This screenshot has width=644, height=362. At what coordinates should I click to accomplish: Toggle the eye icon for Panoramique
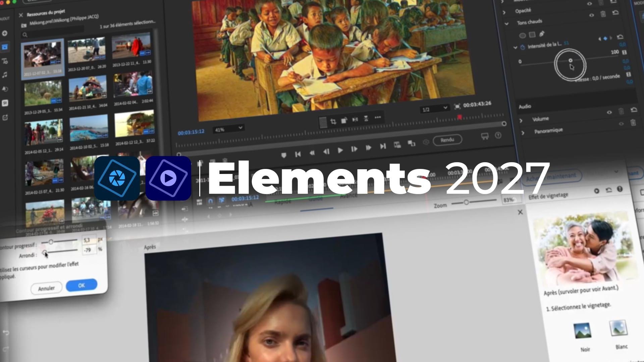(x=621, y=124)
